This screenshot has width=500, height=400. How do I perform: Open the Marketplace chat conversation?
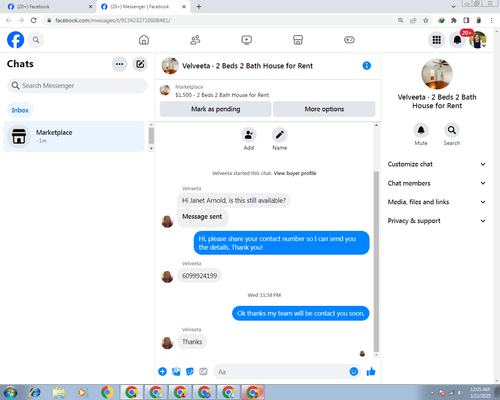pyautogui.click(x=74, y=136)
